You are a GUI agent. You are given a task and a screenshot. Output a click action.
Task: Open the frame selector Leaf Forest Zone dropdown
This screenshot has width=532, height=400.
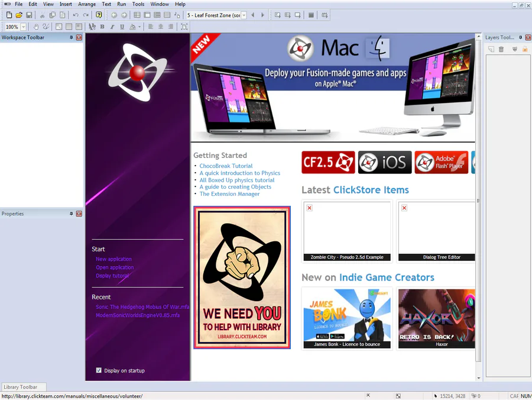click(x=244, y=15)
